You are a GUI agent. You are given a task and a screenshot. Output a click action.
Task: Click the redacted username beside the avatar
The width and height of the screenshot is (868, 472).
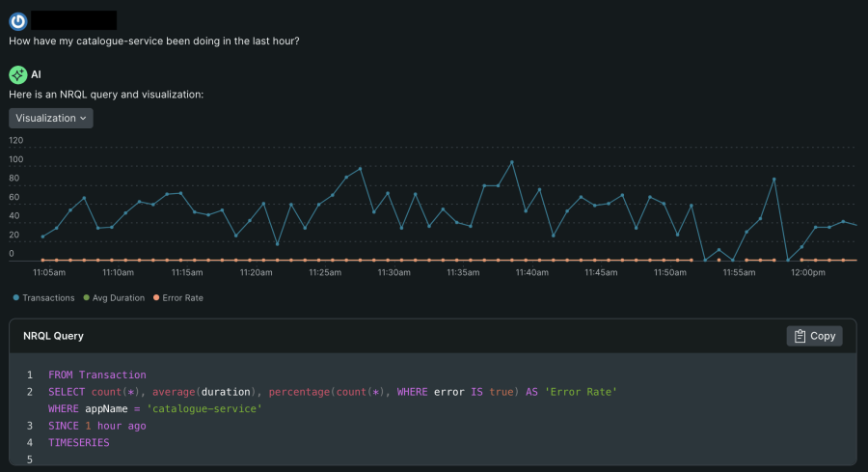(x=73, y=20)
